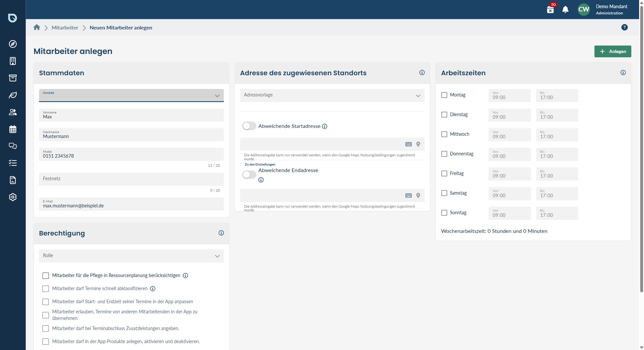
Task: Follow the Zu den Einstellungen link
Action: [260, 165]
